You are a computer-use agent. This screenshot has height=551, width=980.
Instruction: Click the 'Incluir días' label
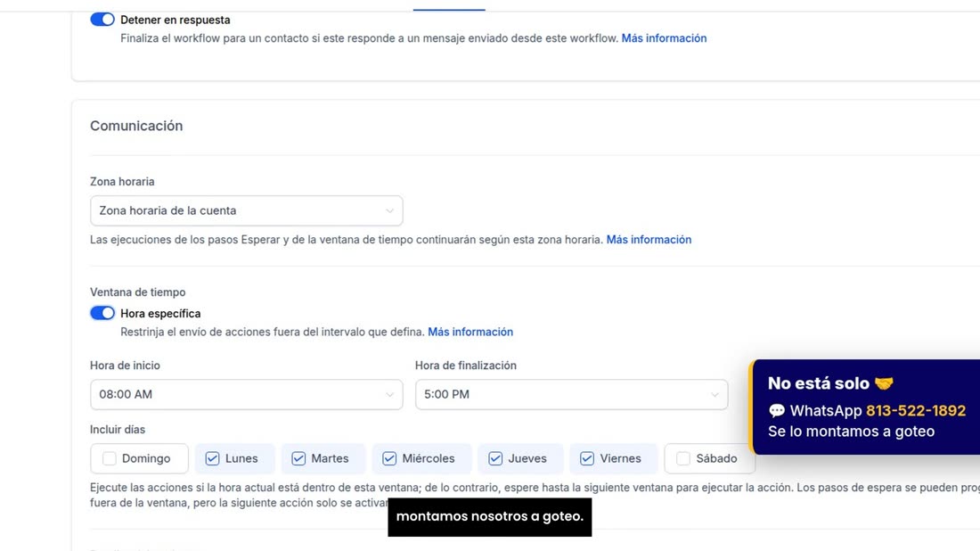(x=118, y=430)
